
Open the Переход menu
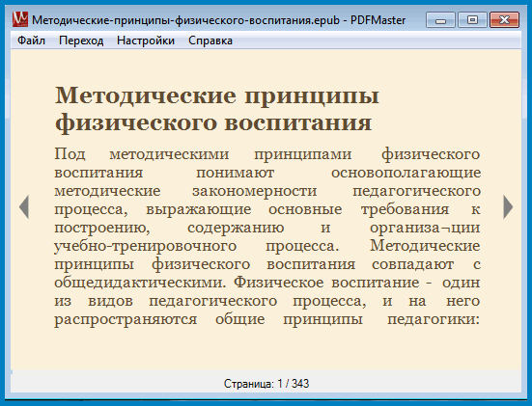[81, 41]
